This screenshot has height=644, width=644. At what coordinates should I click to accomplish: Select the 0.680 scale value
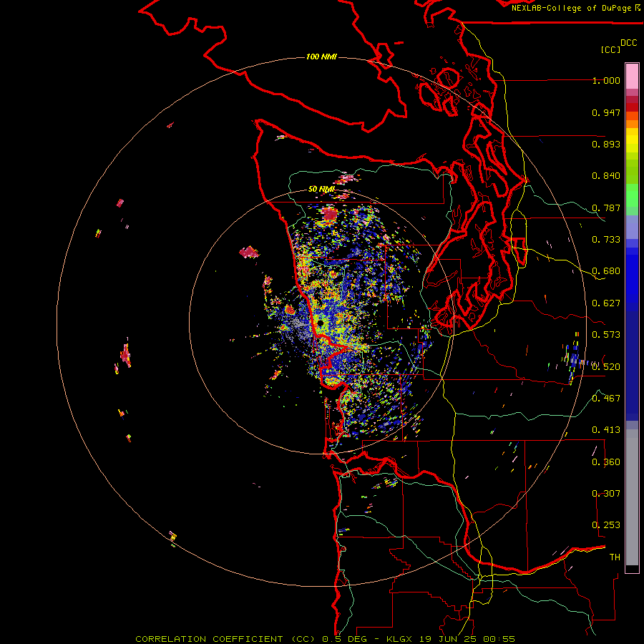(x=606, y=271)
